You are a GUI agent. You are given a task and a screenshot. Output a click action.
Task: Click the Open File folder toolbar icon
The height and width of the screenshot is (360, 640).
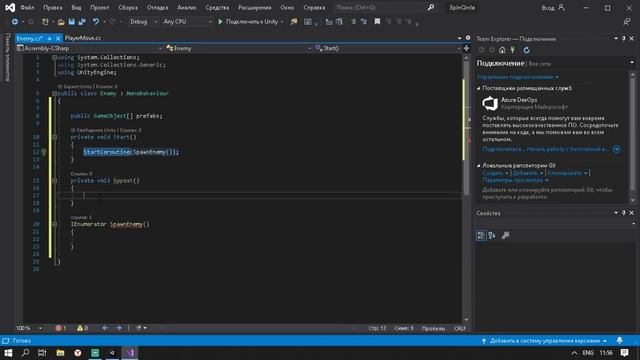61,22
